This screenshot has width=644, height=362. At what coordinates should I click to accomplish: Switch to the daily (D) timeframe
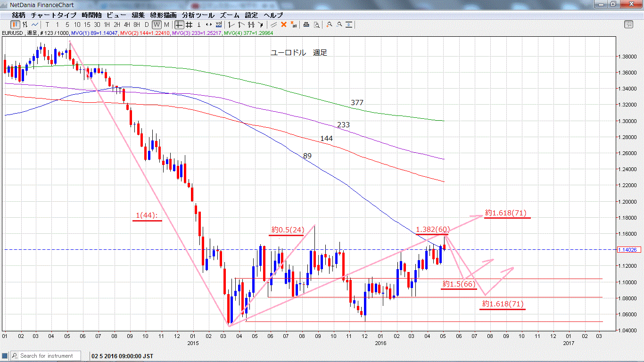147,24
